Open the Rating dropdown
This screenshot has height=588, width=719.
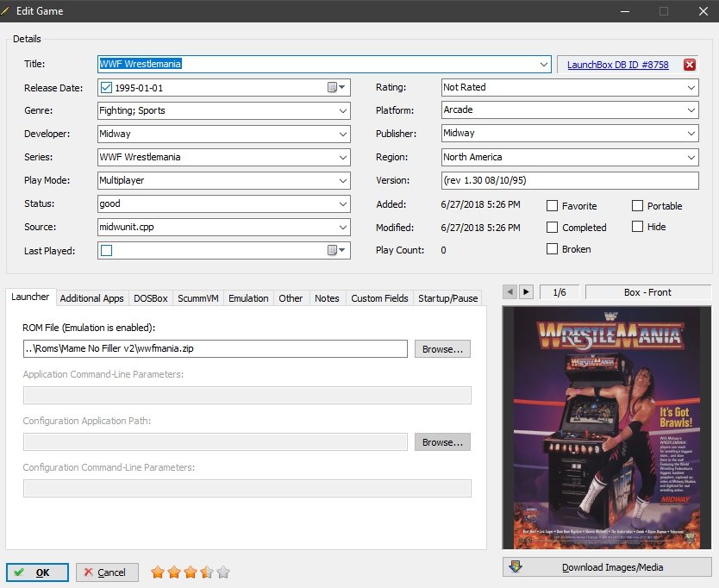[x=691, y=87]
